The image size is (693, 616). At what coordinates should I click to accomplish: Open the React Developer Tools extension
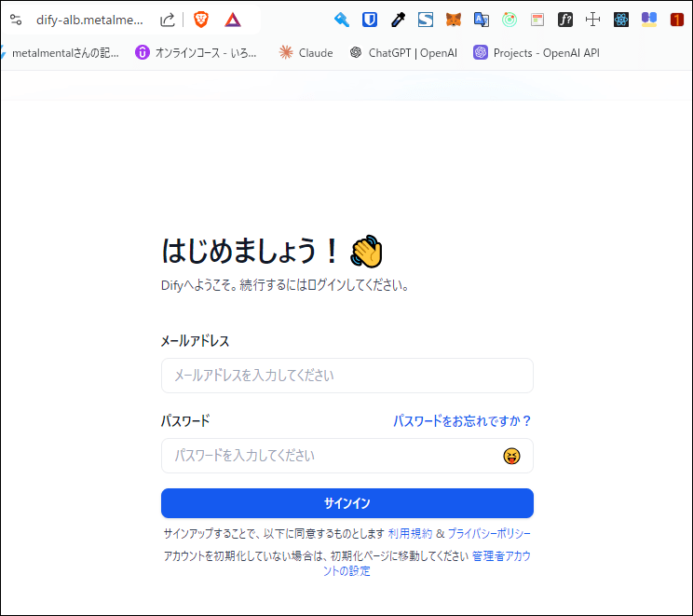(621, 20)
